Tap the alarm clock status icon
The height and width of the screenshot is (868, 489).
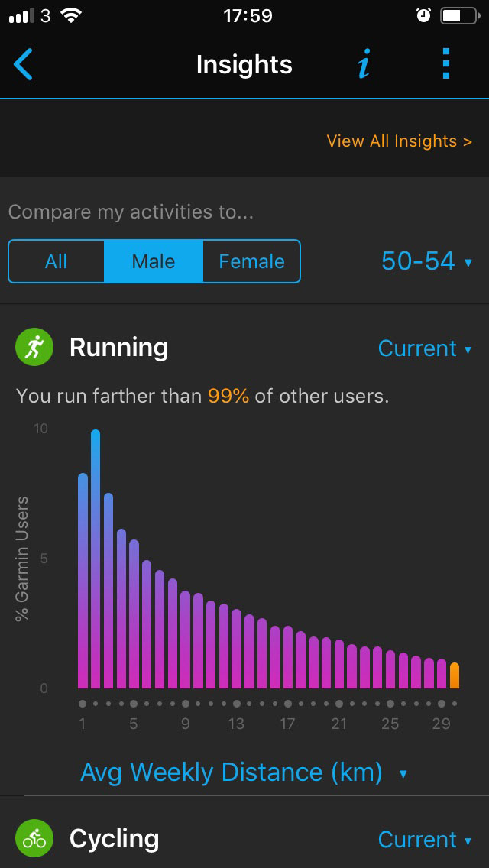[423, 15]
